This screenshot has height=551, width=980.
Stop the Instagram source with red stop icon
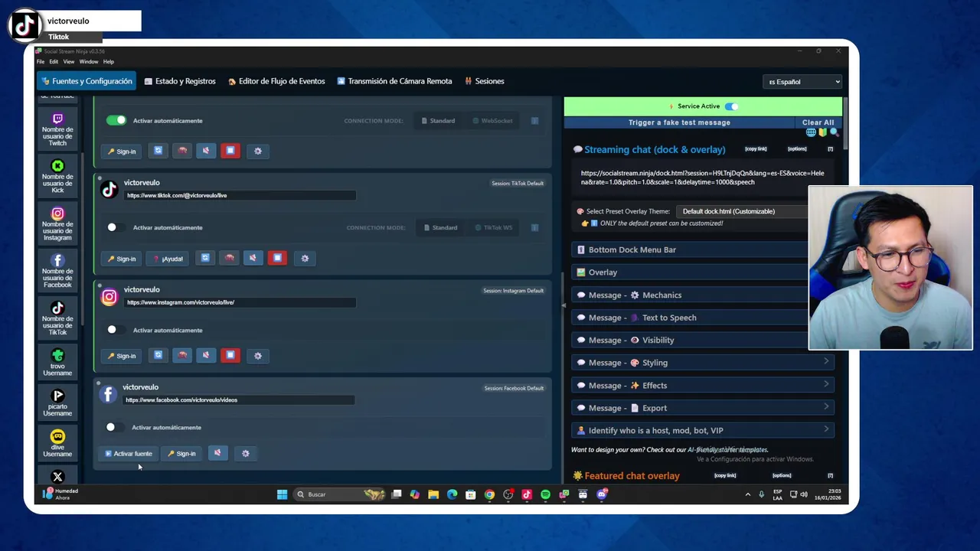[x=230, y=355]
